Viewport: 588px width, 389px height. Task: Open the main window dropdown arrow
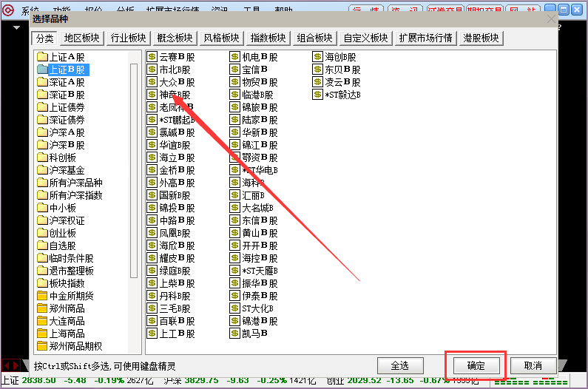click(x=16, y=27)
